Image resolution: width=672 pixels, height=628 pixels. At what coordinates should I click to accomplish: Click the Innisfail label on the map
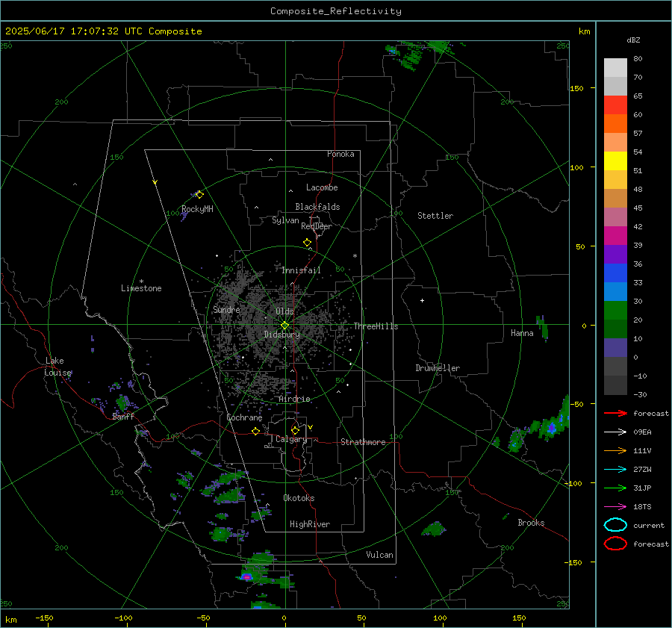tap(301, 270)
